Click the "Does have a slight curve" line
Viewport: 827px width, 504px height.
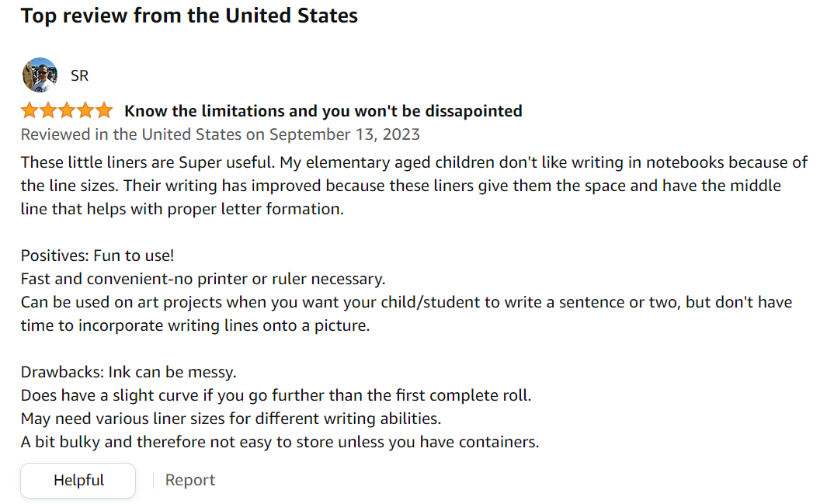(x=276, y=395)
